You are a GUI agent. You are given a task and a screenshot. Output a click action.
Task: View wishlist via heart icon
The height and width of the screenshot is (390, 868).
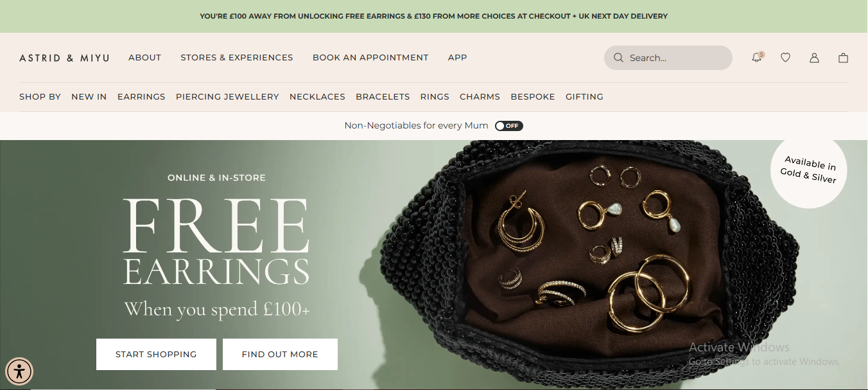click(785, 58)
